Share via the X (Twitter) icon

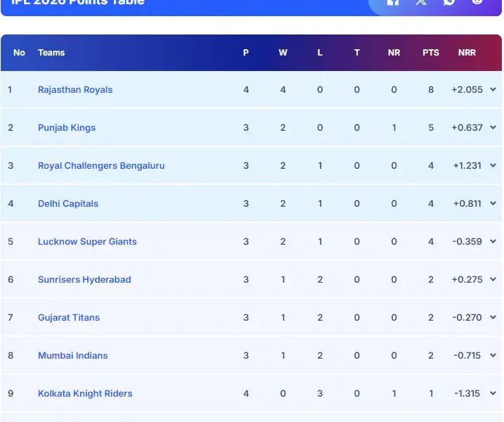click(x=421, y=2)
